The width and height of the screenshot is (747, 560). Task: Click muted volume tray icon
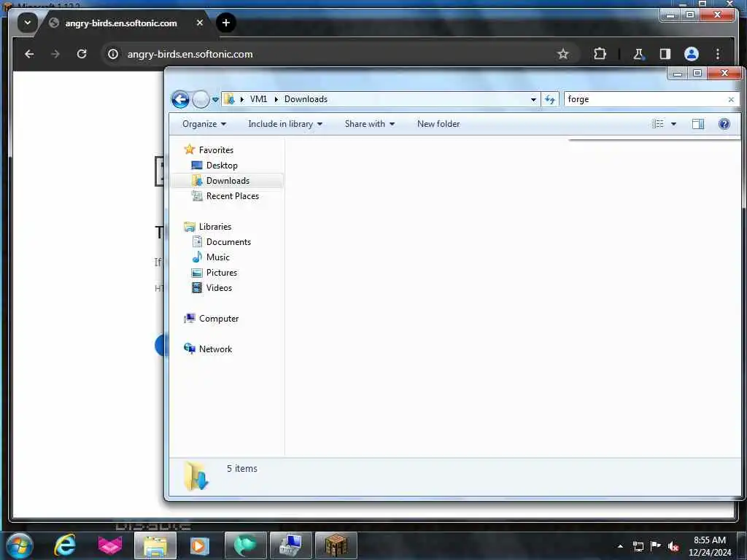673,546
